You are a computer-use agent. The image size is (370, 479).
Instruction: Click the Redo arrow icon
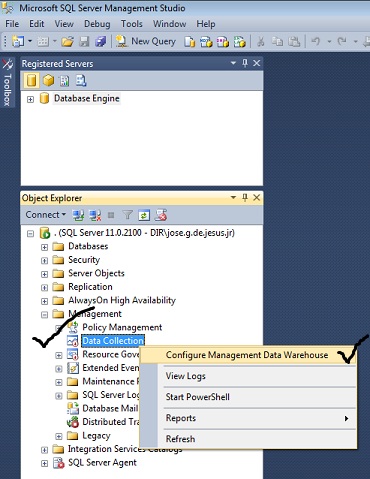click(x=342, y=41)
